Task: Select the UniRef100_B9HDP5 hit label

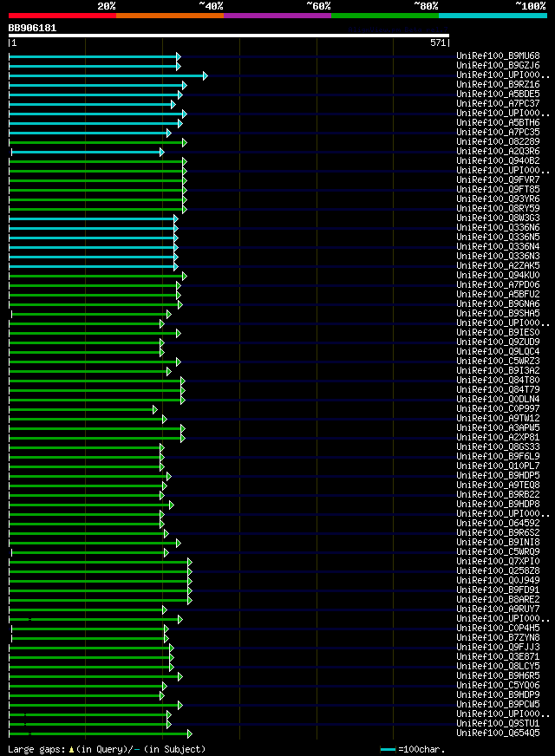Action: [498, 475]
